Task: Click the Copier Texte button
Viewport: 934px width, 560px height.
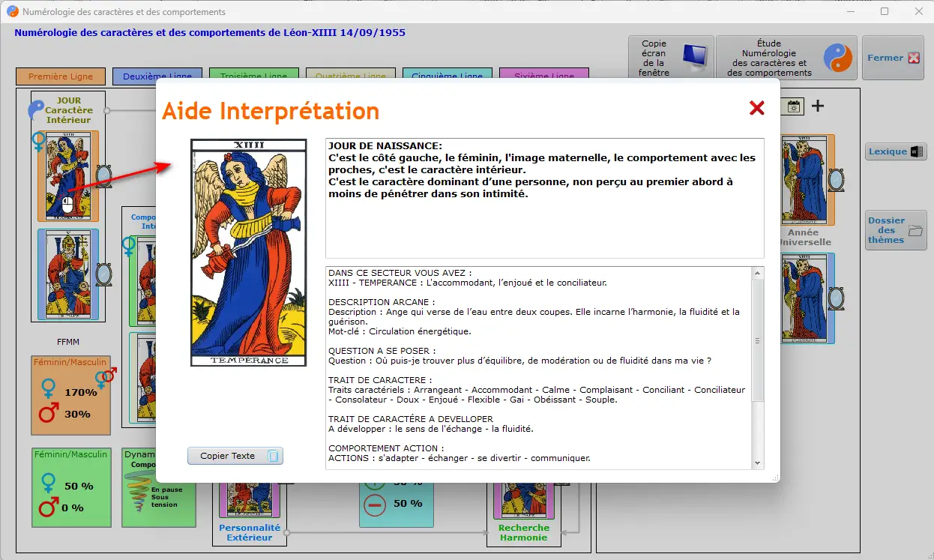Action: tap(235, 456)
